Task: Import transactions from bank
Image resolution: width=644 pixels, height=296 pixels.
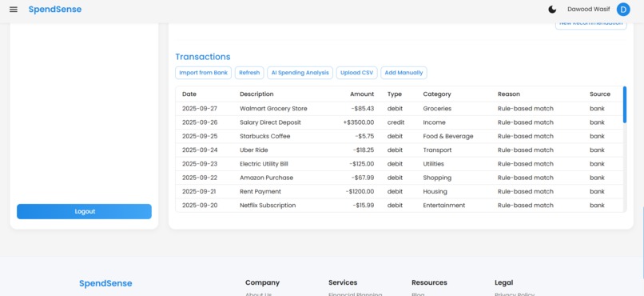Action: 203,73
